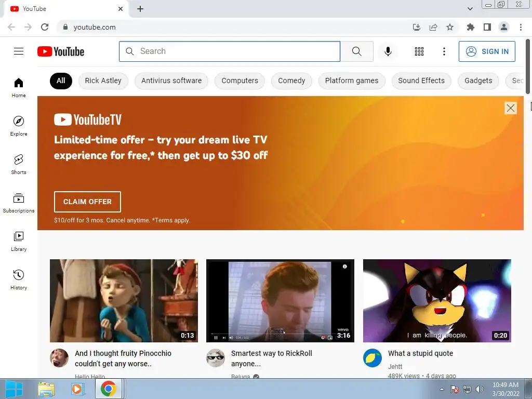Select the Sound Effects chip

(421, 81)
